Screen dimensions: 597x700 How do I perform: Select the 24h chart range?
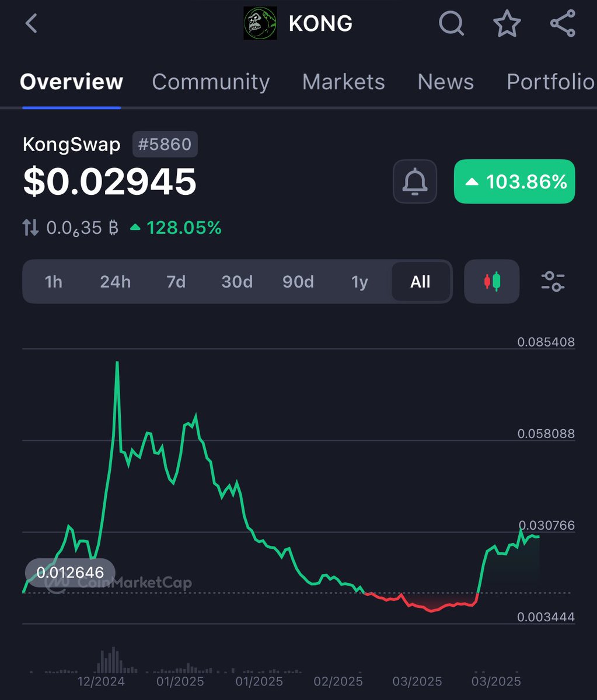coord(115,282)
